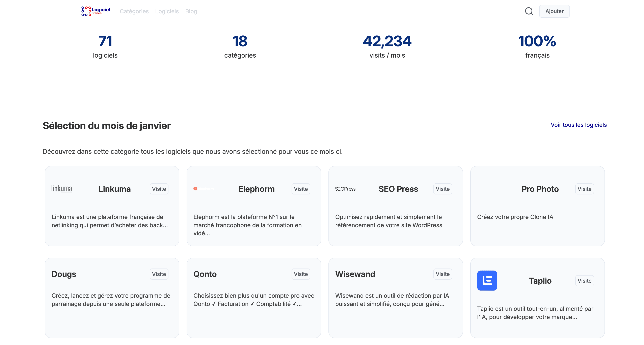Click Visite button on Dougs card
The width and height of the screenshot is (644, 345).
(159, 274)
